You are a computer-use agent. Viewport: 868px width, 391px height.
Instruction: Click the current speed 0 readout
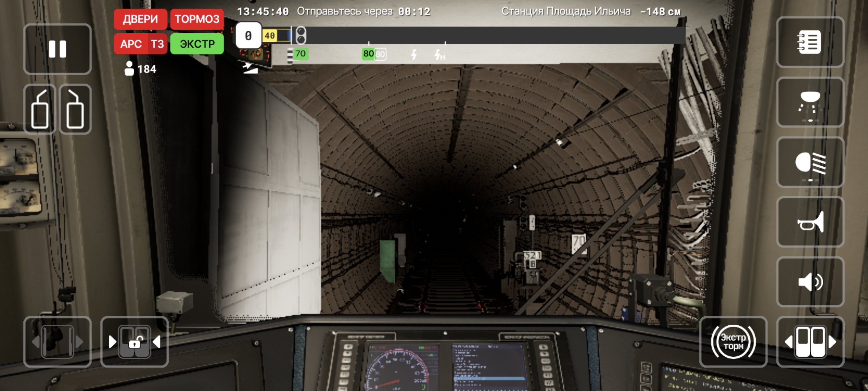coord(248,36)
